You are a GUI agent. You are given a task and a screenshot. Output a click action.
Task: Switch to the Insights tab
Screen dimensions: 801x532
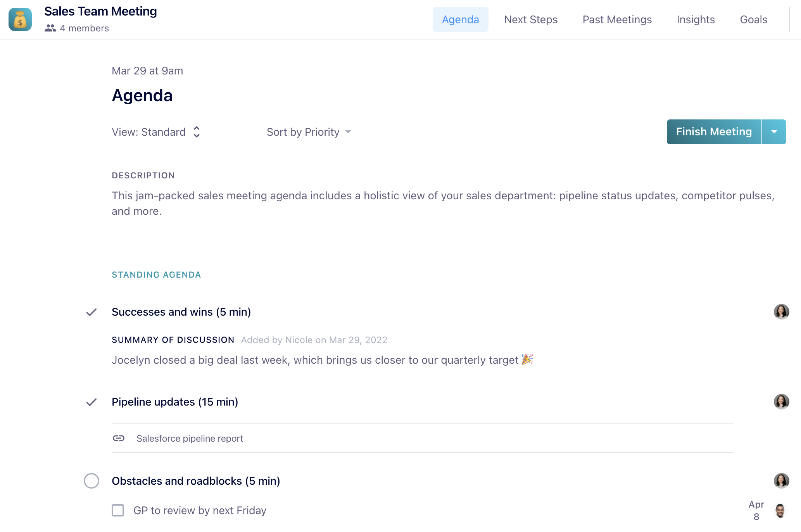tap(696, 19)
